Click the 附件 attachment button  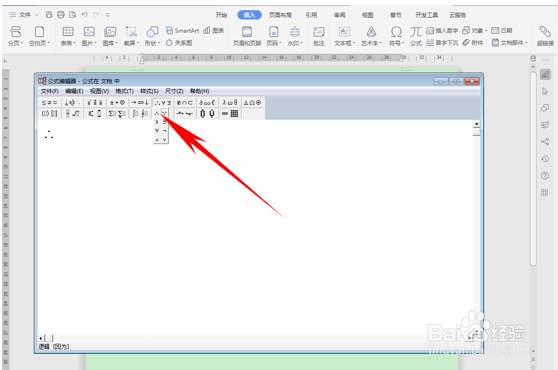click(473, 43)
